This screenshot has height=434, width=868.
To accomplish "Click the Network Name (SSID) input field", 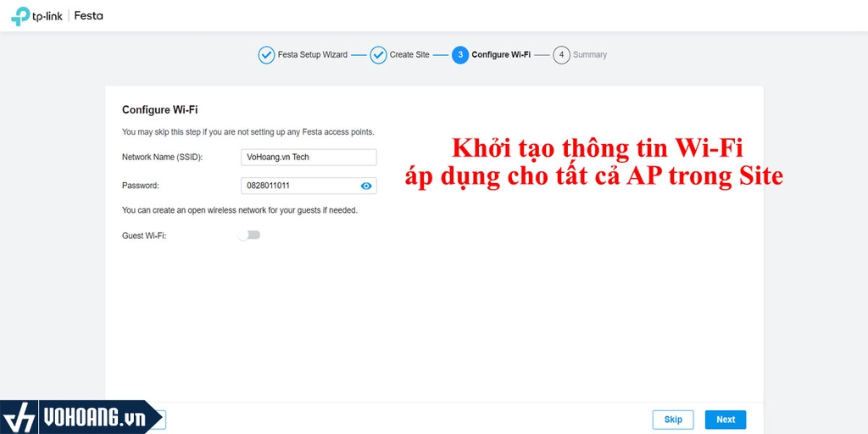I will [309, 157].
